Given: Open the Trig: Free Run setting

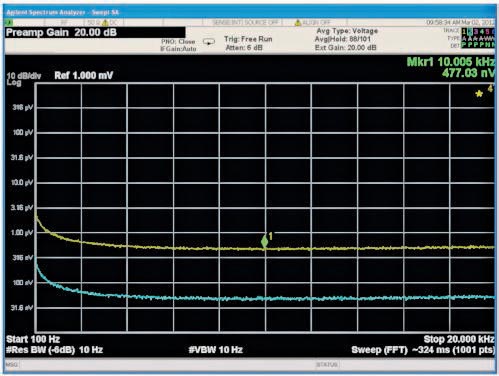Looking at the screenshot, I should tap(248, 39).
